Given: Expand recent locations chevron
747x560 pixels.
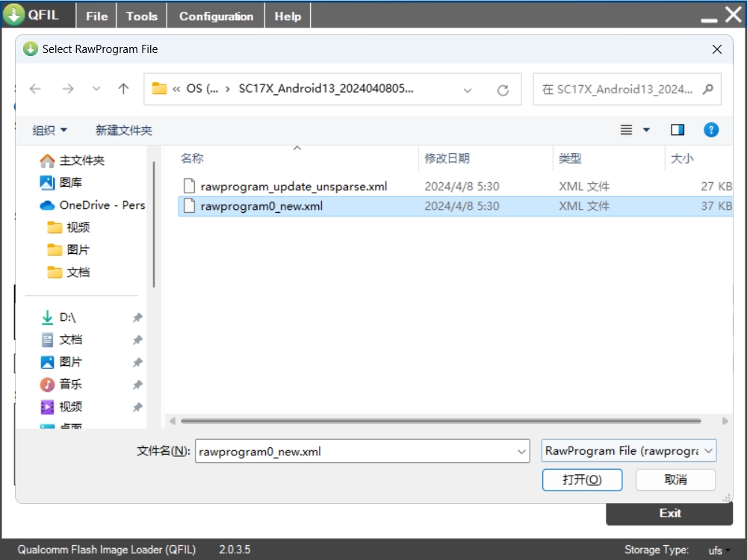Looking at the screenshot, I should pyautogui.click(x=96, y=89).
